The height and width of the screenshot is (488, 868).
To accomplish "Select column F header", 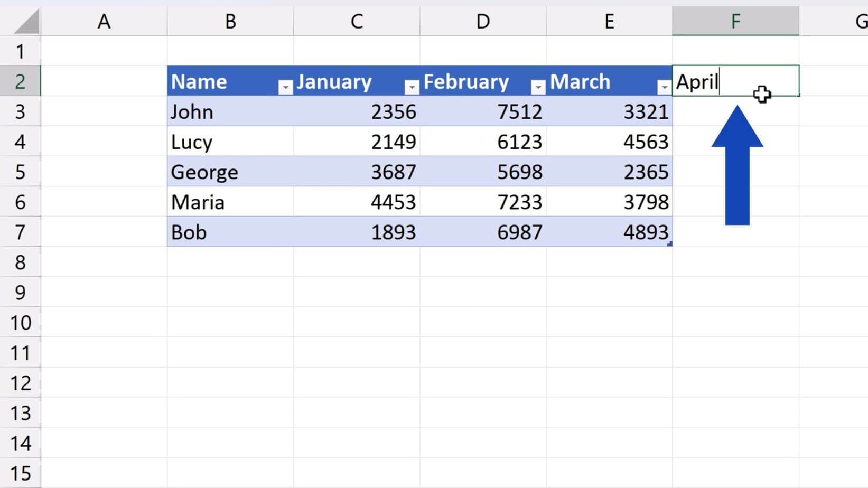I will (x=735, y=21).
